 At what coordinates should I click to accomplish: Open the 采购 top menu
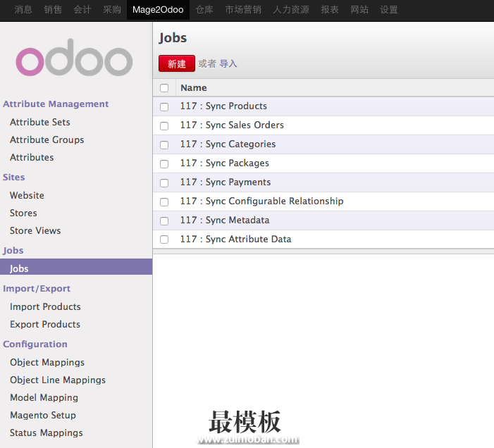point(112,10)
